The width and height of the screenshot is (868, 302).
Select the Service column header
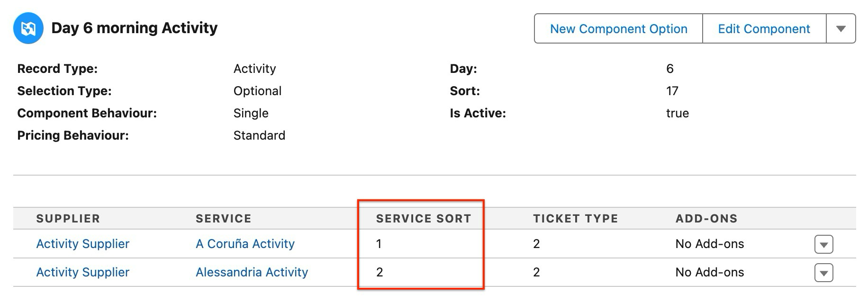pyautogui.click(x=224, y=219)
